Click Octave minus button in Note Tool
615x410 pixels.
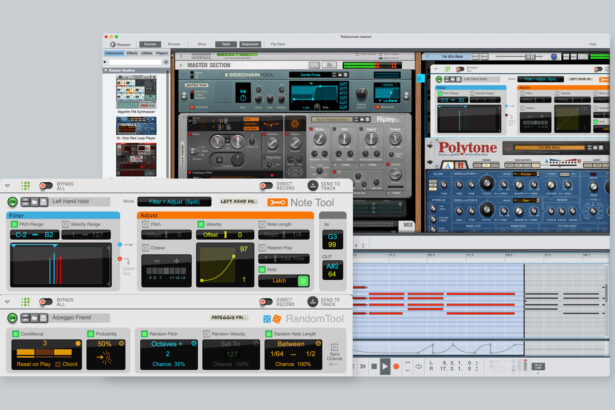(157, 261)
